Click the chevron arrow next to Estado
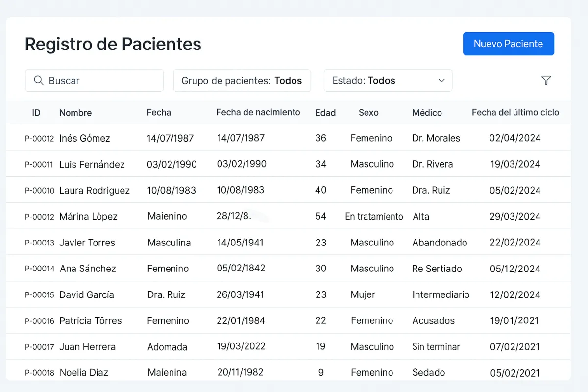Image resolution: width=588 pixels, height=392 pixels. [441, 80]
